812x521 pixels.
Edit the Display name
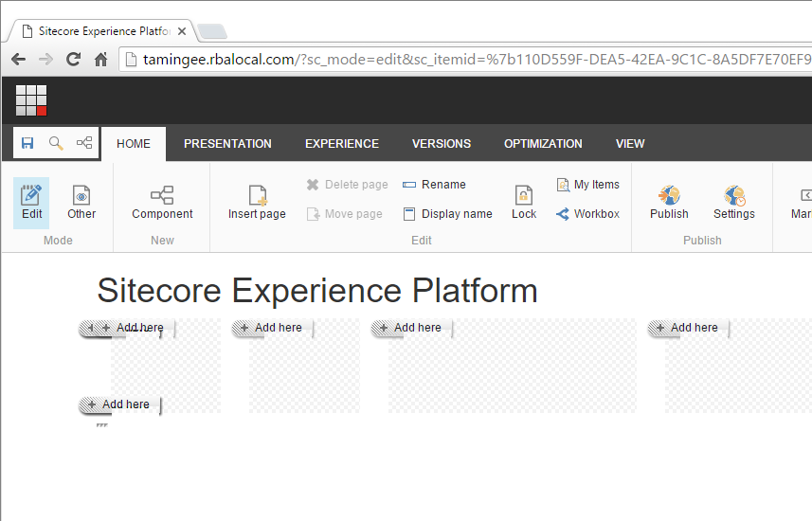click(447, 214)
